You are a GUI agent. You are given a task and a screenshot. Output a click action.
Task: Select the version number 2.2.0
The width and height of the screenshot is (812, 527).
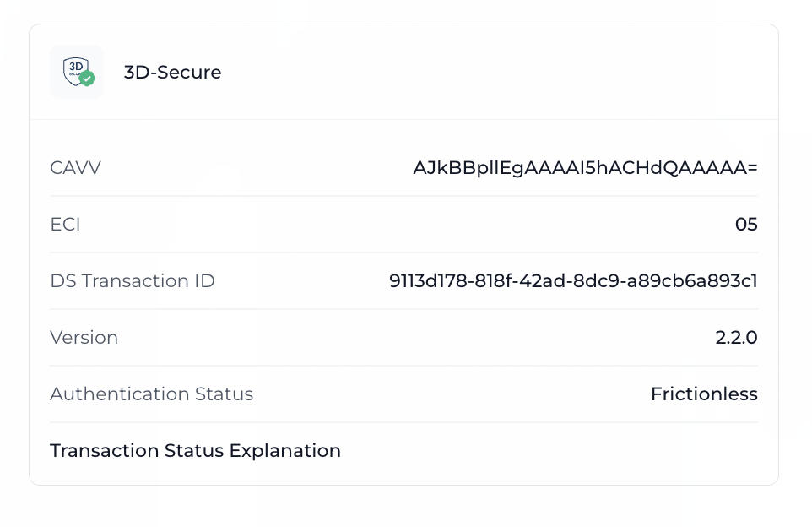736,337
